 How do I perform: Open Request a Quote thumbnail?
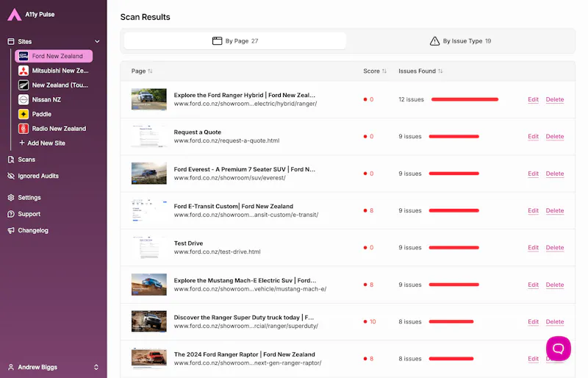[x=149, y=137]
